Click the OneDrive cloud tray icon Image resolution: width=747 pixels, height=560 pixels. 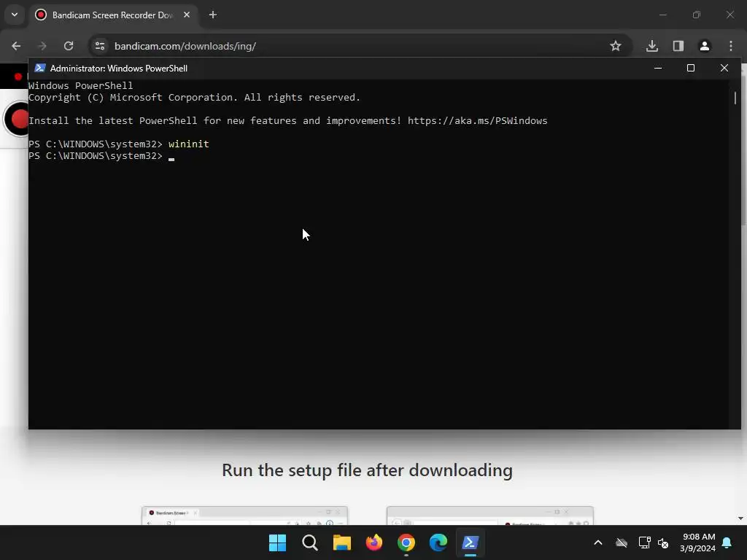click(x=622, y=542)
